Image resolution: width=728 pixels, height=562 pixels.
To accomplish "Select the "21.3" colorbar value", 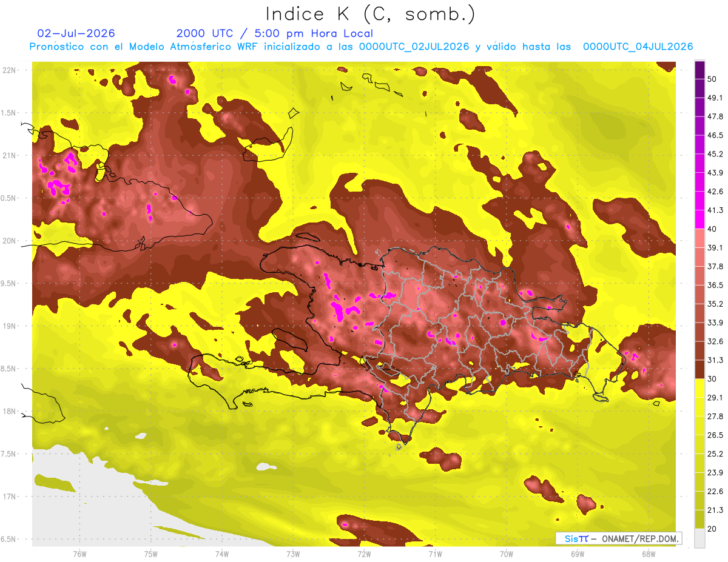I will (715, 510).
